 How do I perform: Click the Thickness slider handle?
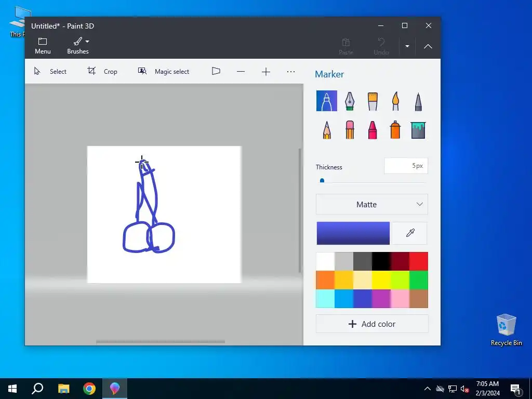[x=322, y=181]
